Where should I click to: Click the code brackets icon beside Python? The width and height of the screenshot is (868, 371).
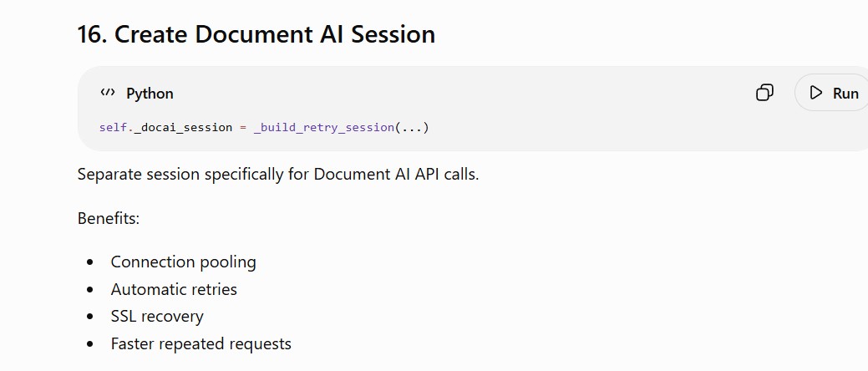point(108,93)
